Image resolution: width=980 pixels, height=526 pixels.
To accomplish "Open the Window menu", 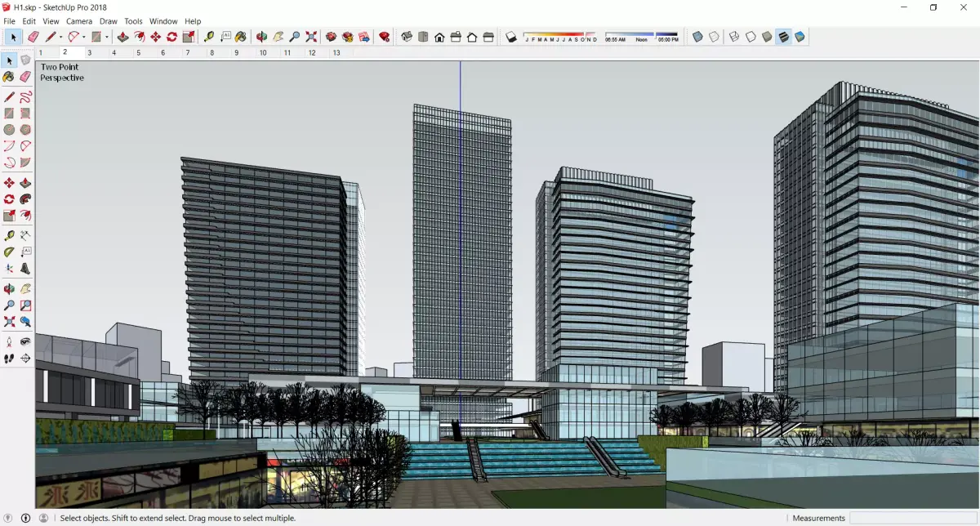I will pos(163,21).
